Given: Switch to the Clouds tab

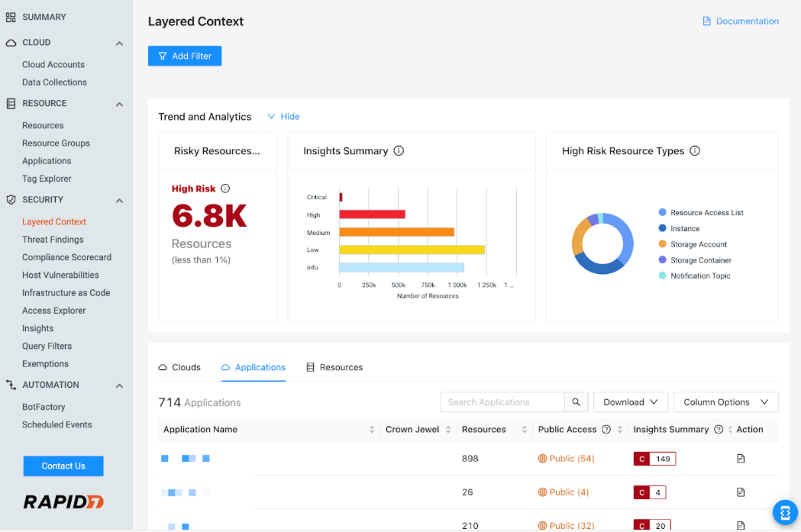Looking at the screenshot, I should (179, 367).
